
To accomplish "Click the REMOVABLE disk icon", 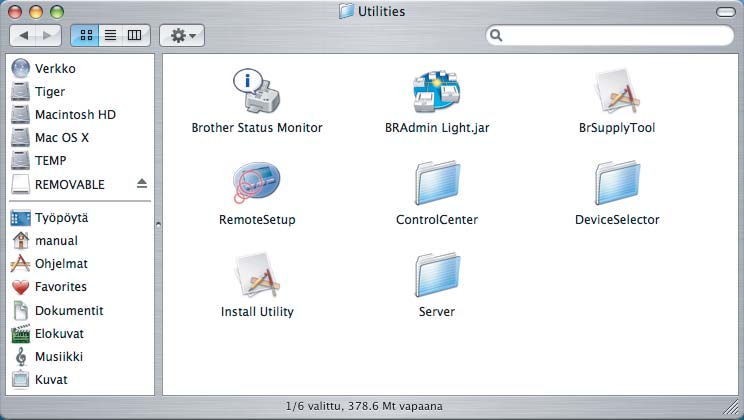I will pos(20,184).
